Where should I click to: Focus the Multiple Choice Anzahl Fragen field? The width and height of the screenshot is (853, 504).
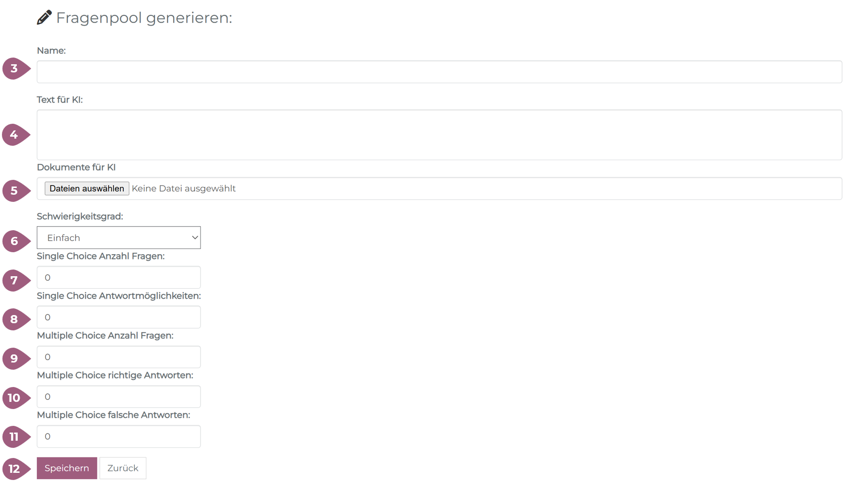[x=118, y=357]
